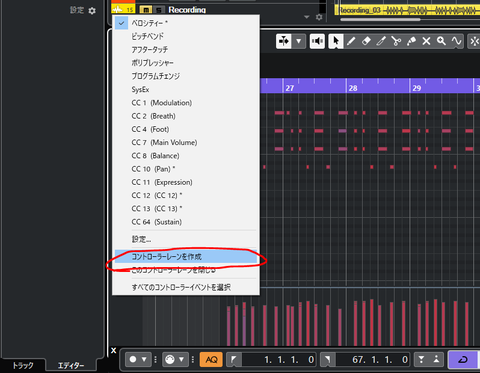Viewport: 480px width, 373px height.
Task: Select the Draw pencil tool
Action: (x=351, y=41)
